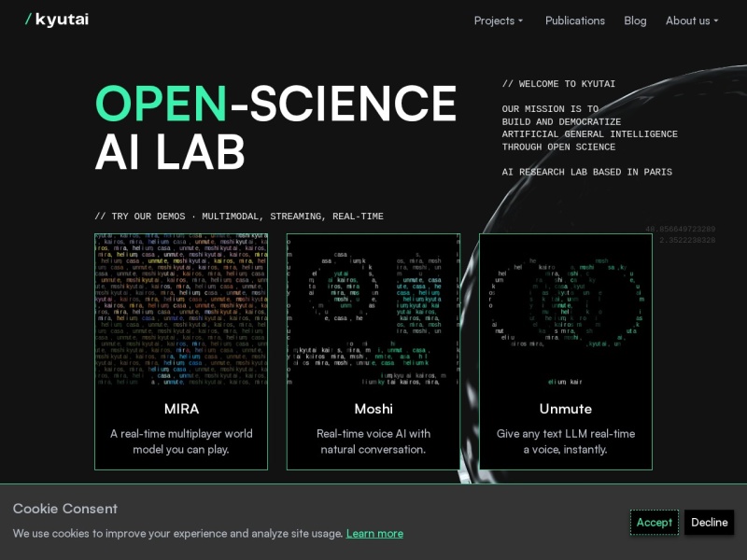The height and width of the screenshot is (560, 747).
Task: Click the "OPEN-SCIENCE AI LAB" headline
Action: click(x=275, y=127)
